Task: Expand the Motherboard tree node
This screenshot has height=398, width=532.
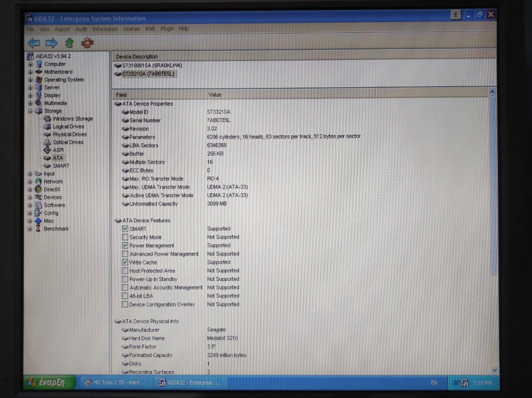Action: 30,72
